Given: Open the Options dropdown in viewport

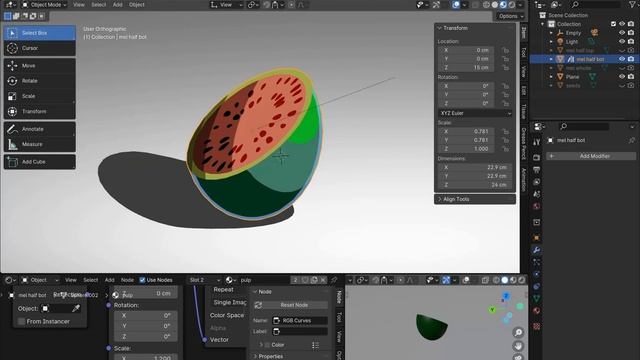Looking at the screenshot, I should 511,16.
